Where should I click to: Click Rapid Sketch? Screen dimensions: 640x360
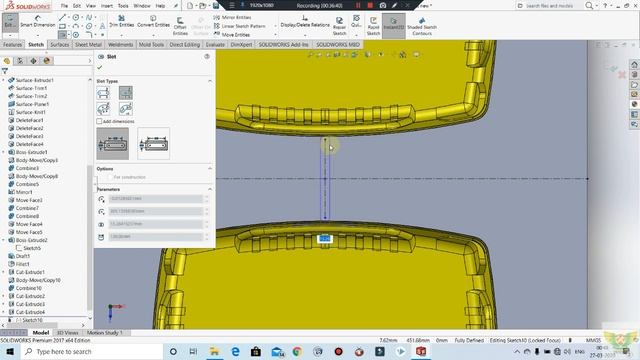[373, 26]
